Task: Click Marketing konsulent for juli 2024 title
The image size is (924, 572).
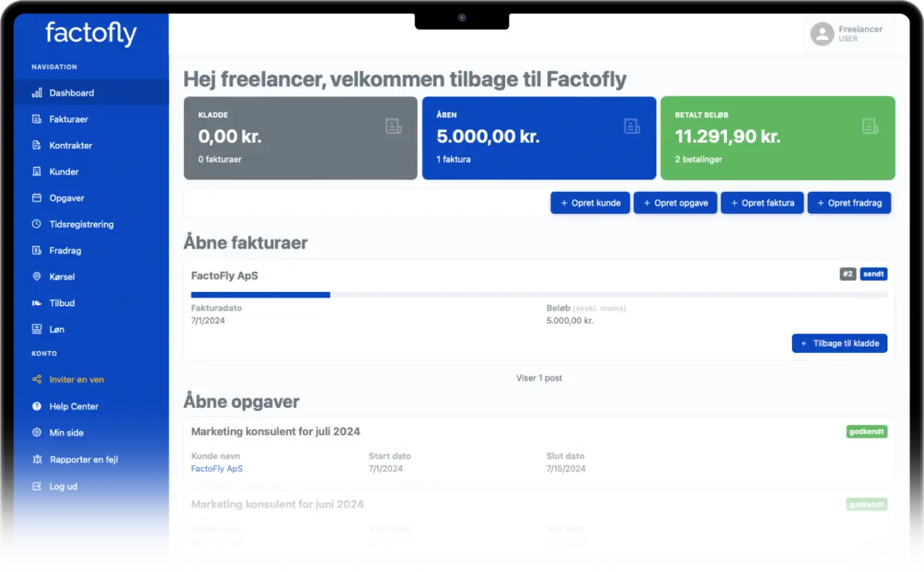Action: click(x=276, y=431)
